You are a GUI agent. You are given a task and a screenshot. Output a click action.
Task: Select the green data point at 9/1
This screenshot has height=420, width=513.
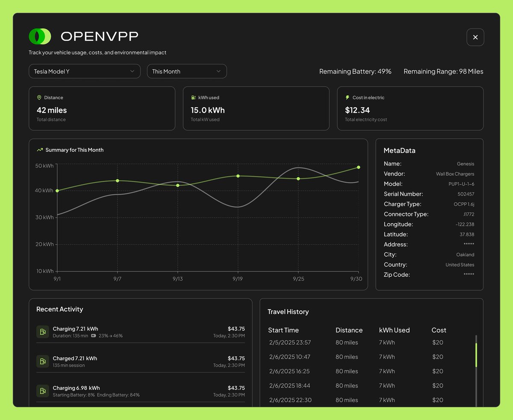coord(57,191)
